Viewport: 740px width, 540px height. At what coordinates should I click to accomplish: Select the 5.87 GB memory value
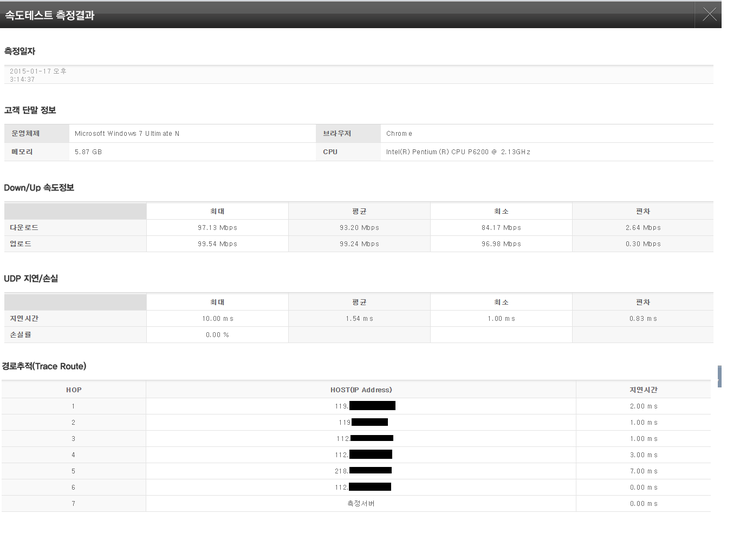[88, 152]
